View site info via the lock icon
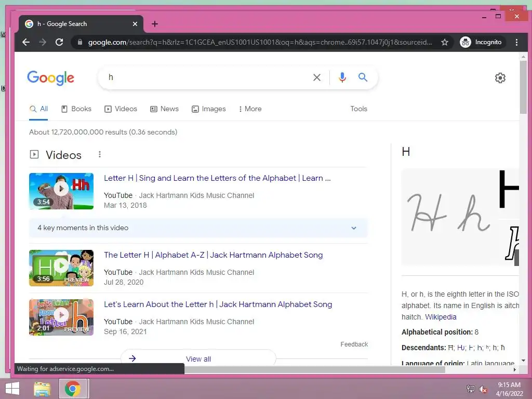The height and width of the screenshot is (399, 532). 80,42
